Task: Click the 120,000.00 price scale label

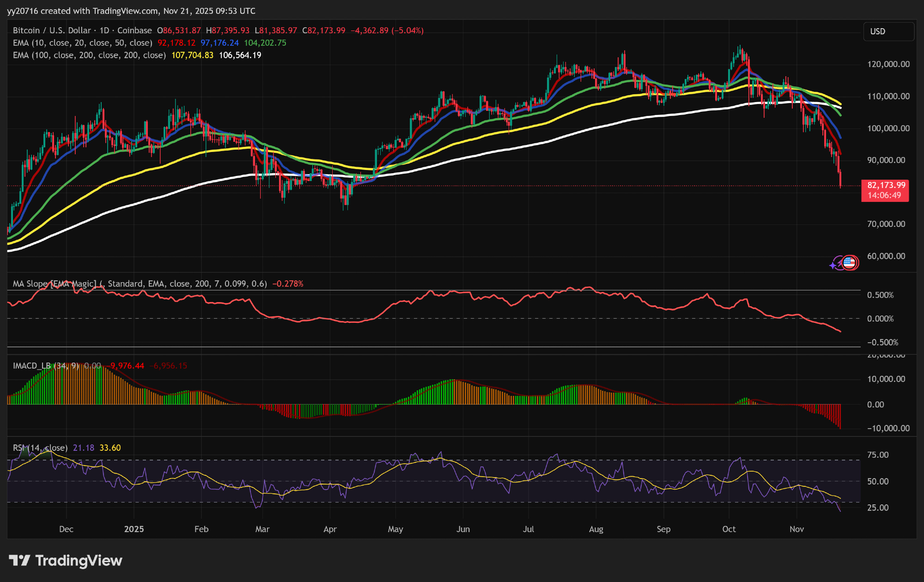Action: pos(888,64)
